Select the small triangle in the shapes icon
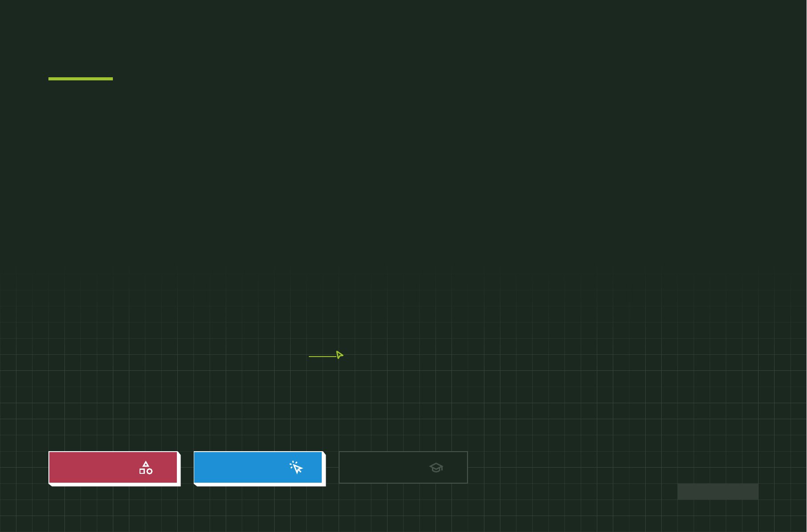 point(146,464)
